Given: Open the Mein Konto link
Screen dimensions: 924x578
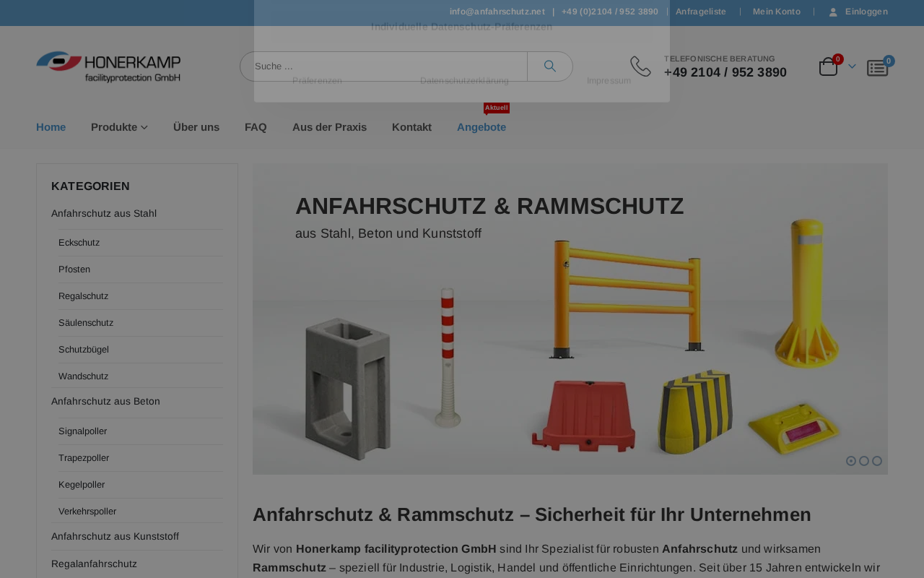Looking at the screenshot, I should click(x=777, y=12).
